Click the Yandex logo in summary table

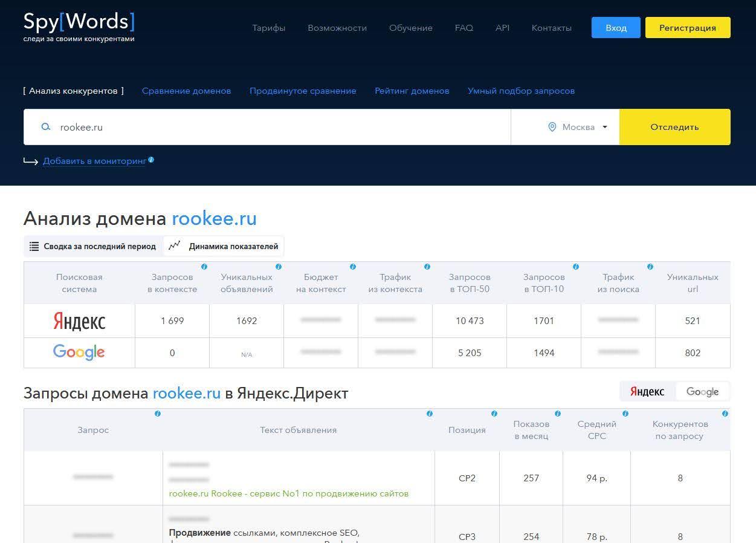pyautogui.click(x=79, y=321)
